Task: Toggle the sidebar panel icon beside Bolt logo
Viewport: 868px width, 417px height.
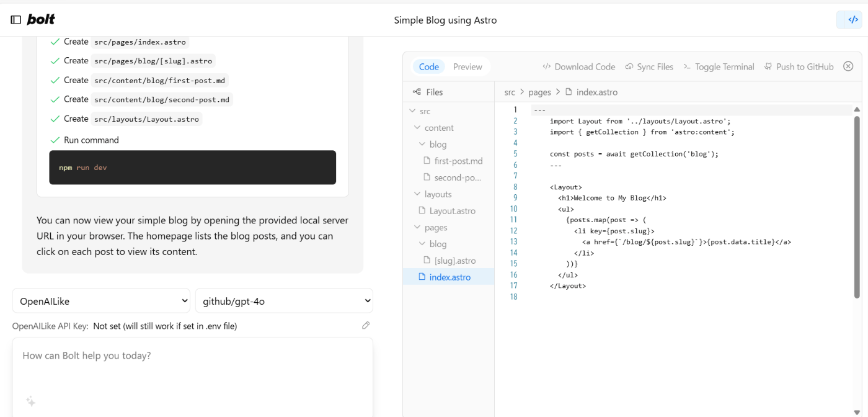Action: coord(16,20)
